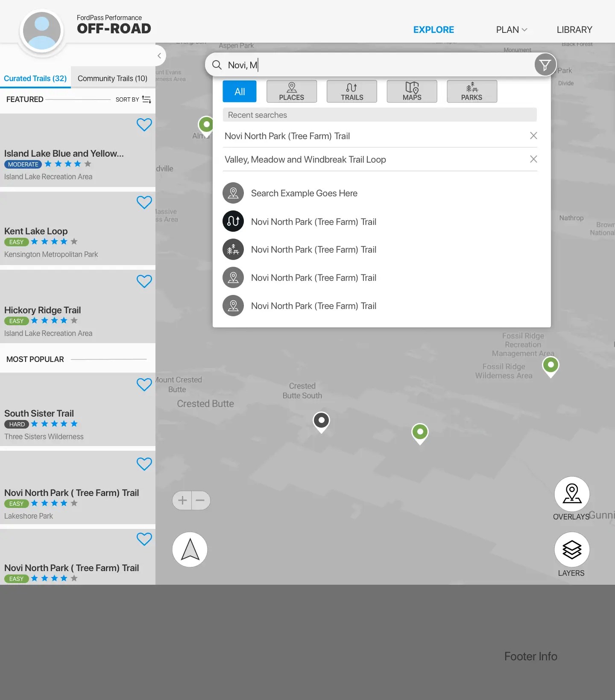Click the search magnifier icon

[x=217, y=65]
